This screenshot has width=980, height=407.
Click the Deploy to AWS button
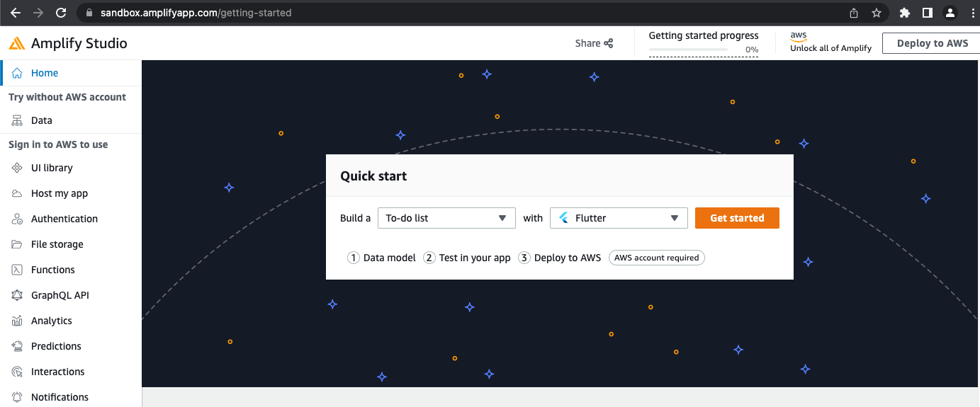[x=932, y=43]
